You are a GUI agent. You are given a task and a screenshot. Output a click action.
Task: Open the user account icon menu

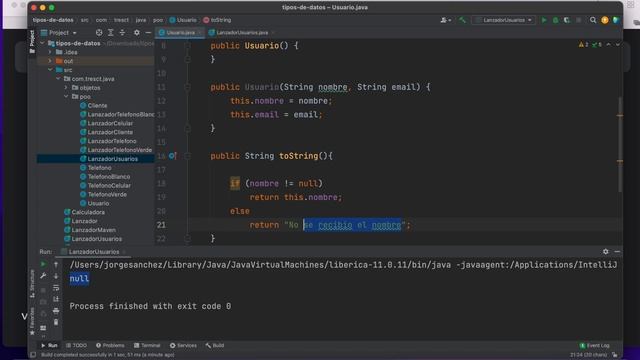tap(445, 20)
